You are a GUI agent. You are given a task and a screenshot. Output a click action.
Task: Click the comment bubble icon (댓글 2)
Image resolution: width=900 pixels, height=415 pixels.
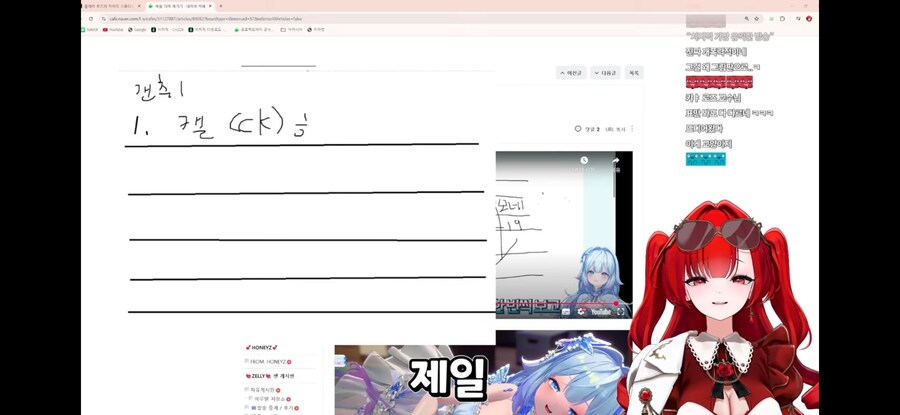(x=578, y=129)
